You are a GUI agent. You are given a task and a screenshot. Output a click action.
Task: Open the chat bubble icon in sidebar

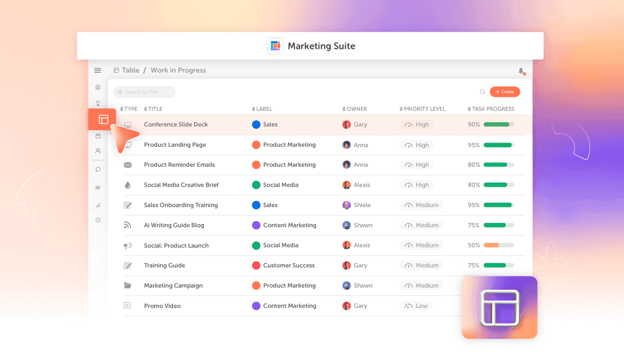coord(98,170)
